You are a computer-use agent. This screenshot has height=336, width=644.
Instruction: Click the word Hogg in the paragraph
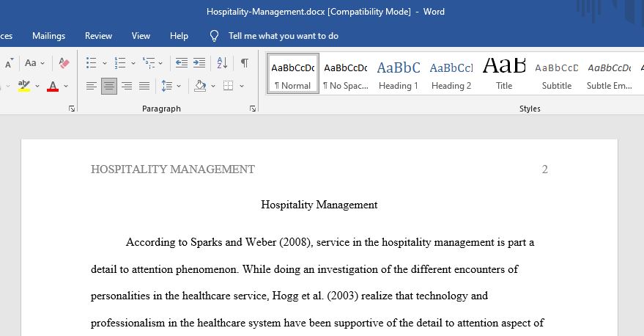(285, 296)
